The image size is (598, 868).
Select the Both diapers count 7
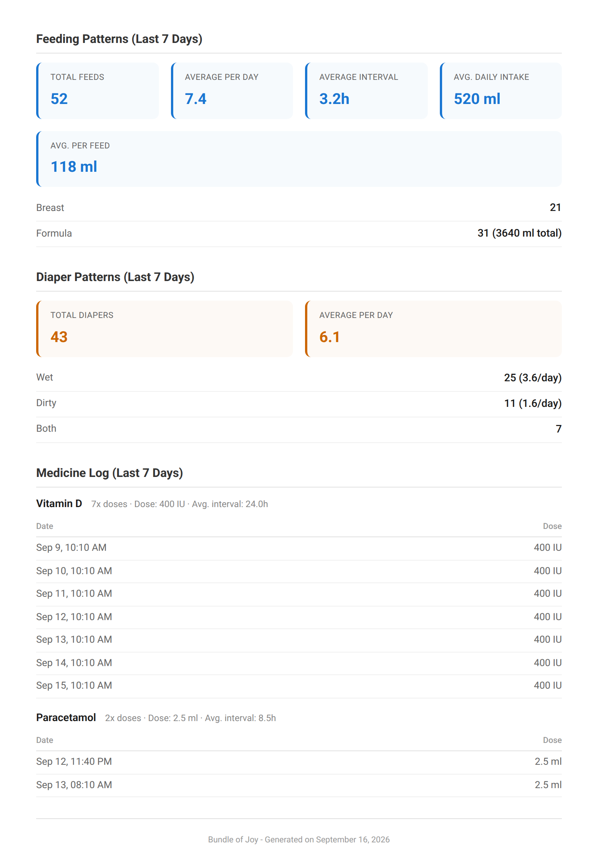click(558, 429)
